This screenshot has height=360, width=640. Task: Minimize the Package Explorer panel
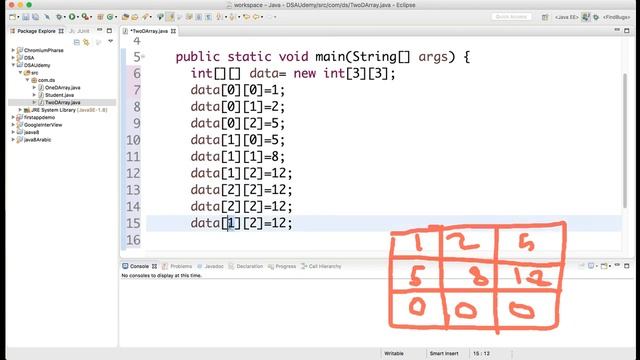(x=99, y=30)
